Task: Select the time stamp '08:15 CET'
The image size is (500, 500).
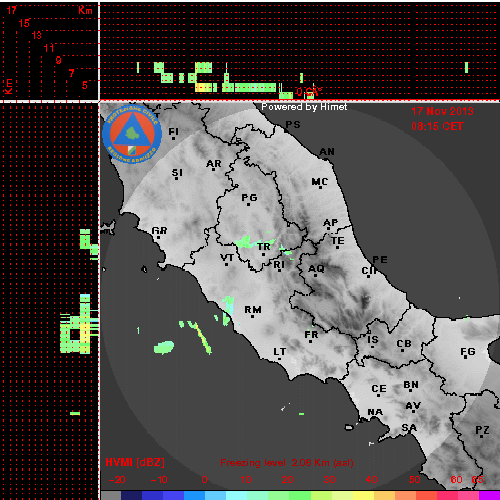Action: click(x=437, y=126)
